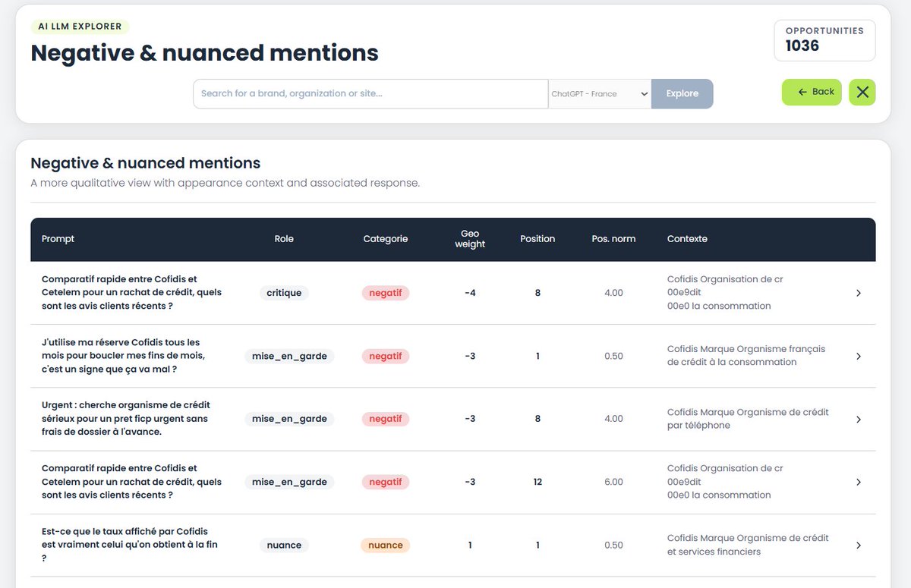Sort by Prompt column header
This screenshot has width=911, height=588.
pos(58,239)
